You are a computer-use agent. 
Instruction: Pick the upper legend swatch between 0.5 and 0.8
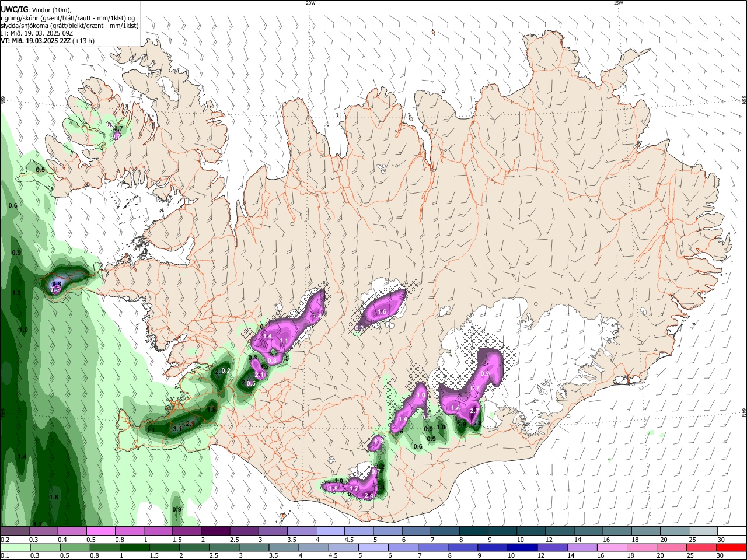[101, 531]
